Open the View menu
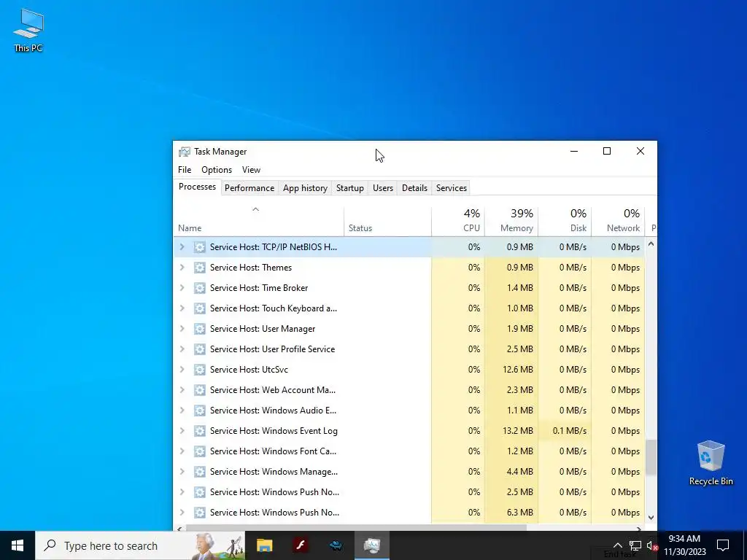 pyautogui.click(x=251, y=169)
